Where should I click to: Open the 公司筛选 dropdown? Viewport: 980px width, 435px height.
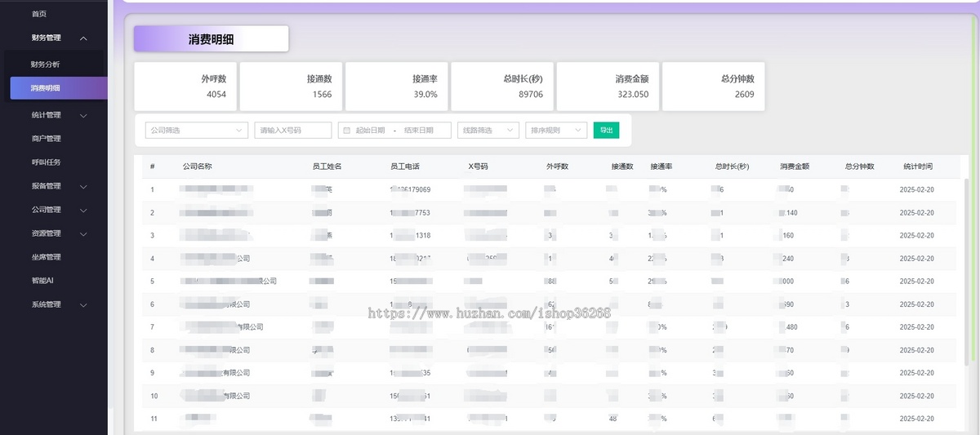[197, 131]
